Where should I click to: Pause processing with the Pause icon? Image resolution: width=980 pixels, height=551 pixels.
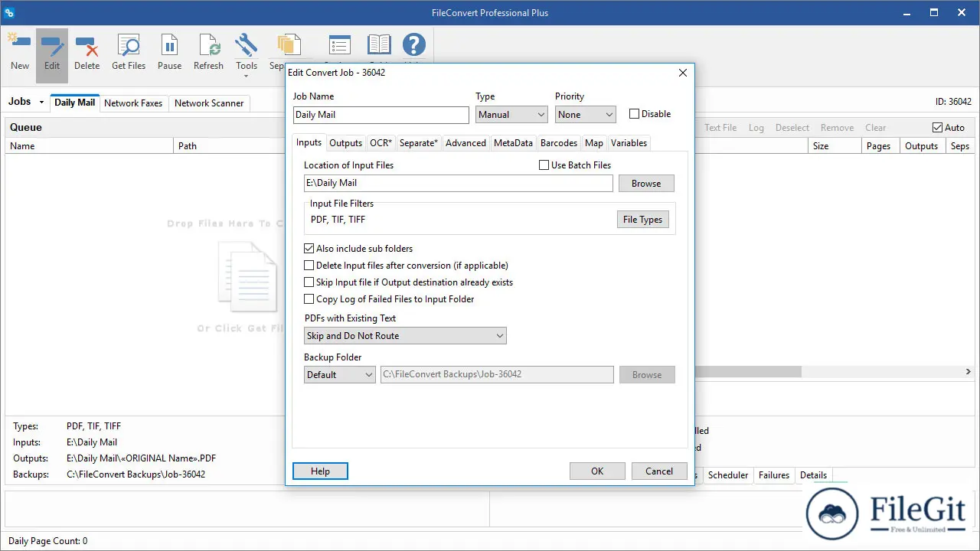click(x=169, y=45)
